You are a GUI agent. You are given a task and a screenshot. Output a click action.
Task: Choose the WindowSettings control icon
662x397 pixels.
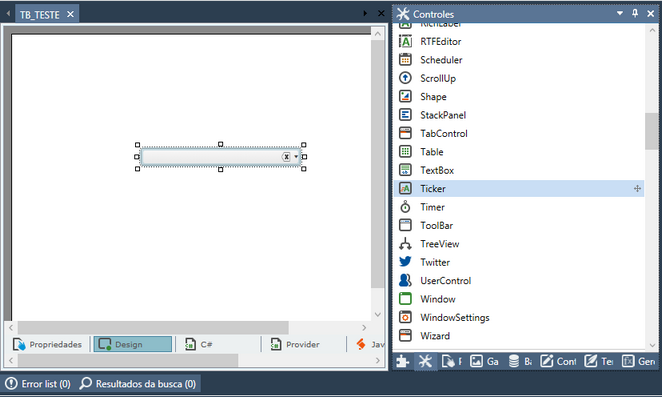point(405,317)
